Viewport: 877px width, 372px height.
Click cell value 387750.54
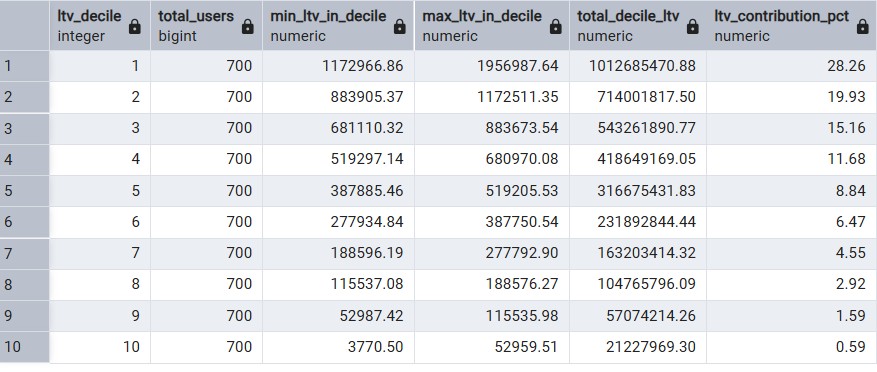522,223
